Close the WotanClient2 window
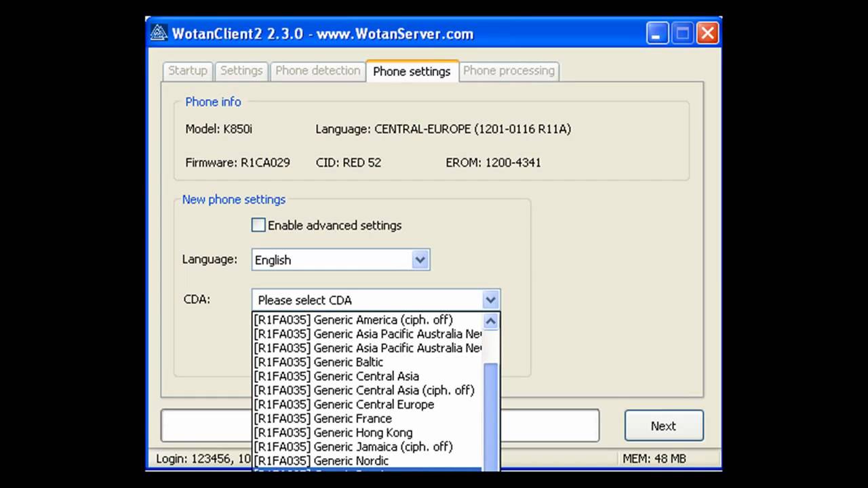Screen dimensions: 868x488 point(707,33)
